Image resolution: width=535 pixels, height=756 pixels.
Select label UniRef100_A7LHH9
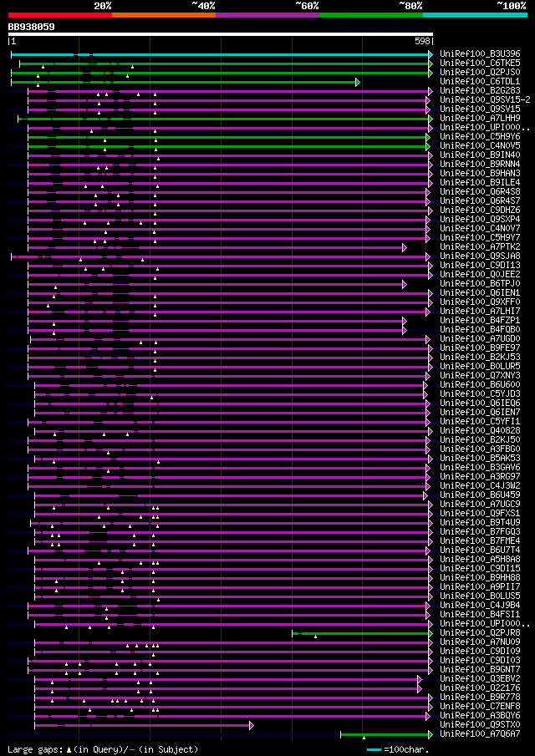(x=478, y=118)
